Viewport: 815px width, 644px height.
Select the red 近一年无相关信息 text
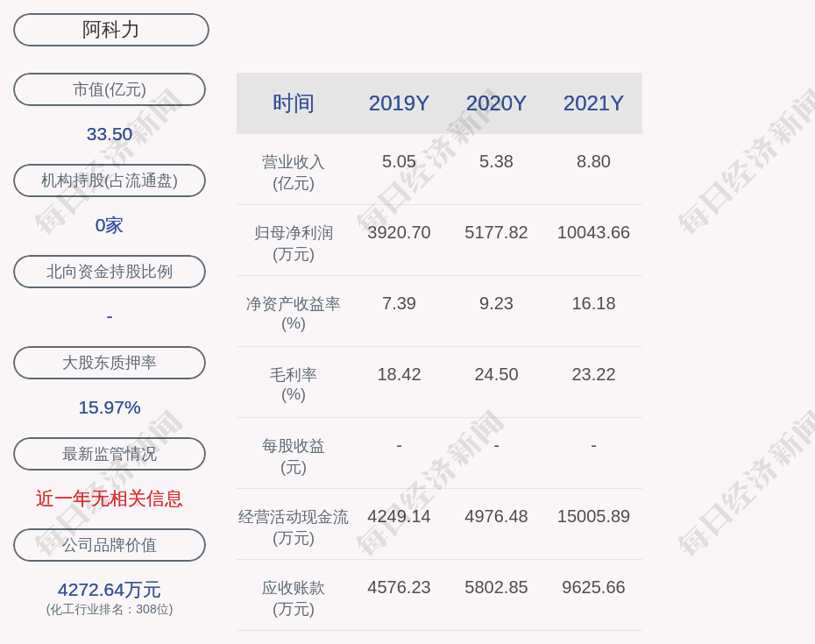[110, 499]
